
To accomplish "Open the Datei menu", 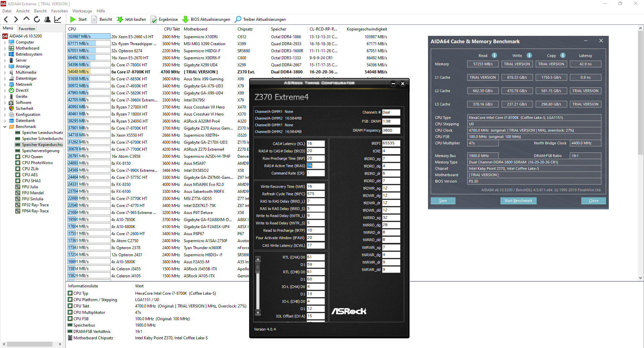I will pos(7,11).
